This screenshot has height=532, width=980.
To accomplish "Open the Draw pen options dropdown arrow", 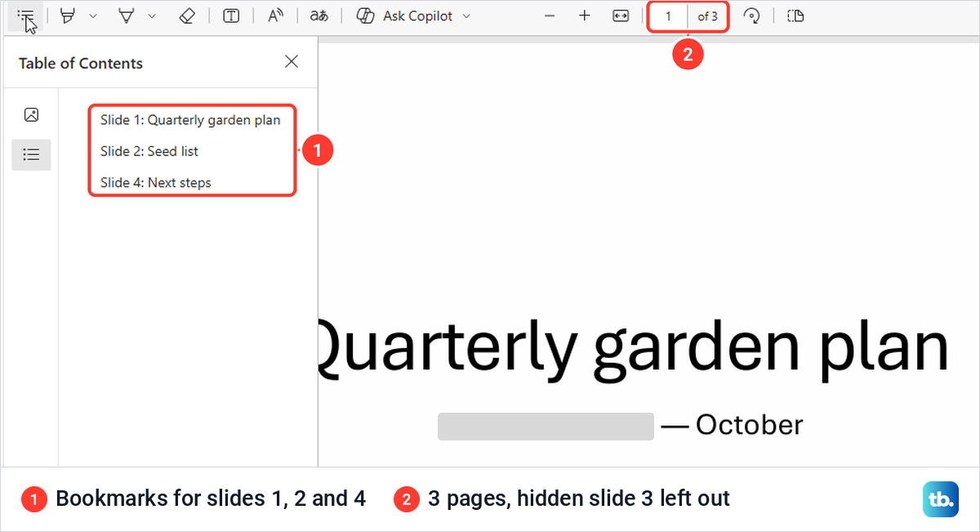I will coord(151,16).
